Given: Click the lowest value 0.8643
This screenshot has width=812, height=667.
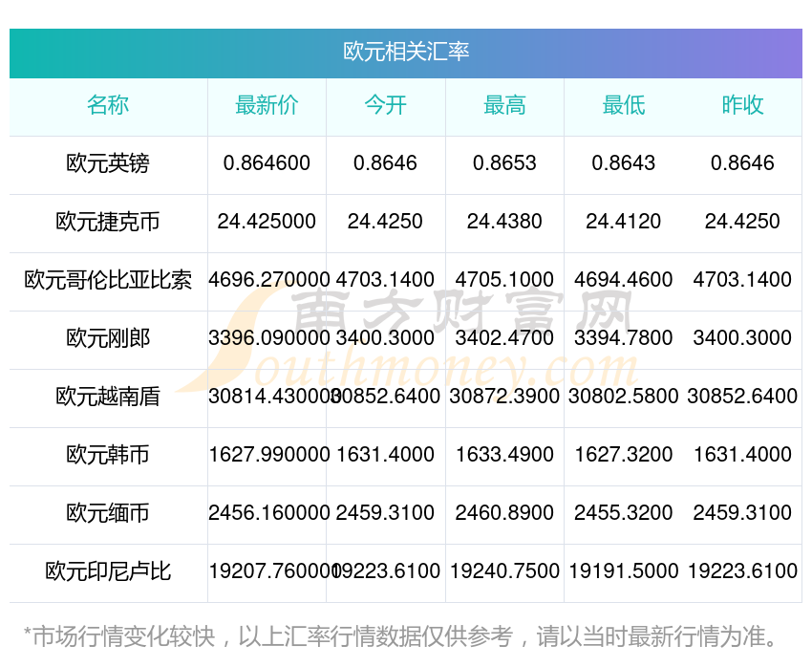Looking at the screenshot, I should tap(624, 163).
